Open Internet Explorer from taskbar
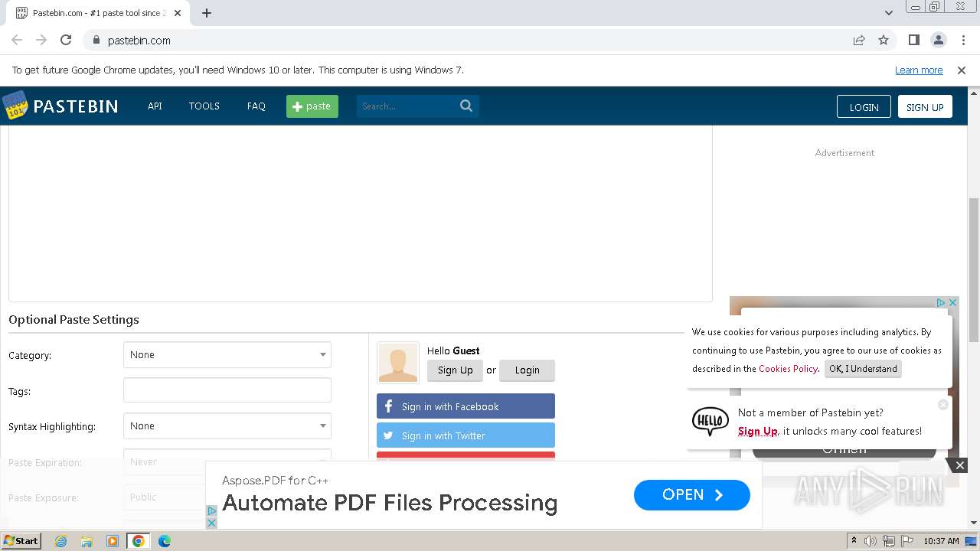The height and width of the screenshot is (551, 980). [60, 541]
